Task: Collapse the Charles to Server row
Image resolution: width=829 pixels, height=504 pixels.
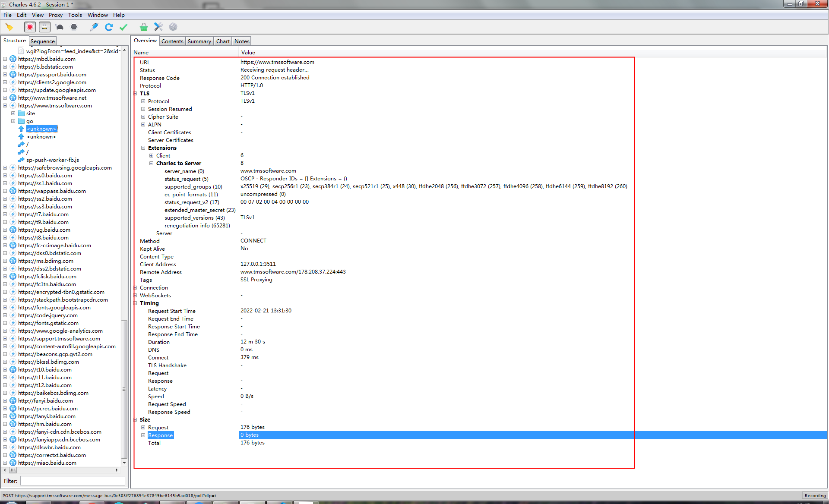Action: pyautogui.click(x=151, y=164)
